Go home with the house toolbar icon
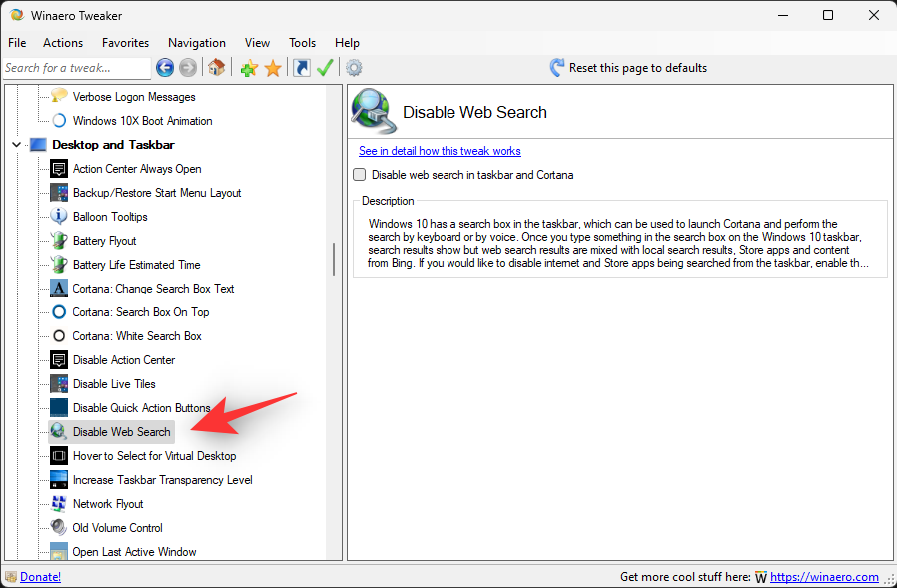 [216, 68]
